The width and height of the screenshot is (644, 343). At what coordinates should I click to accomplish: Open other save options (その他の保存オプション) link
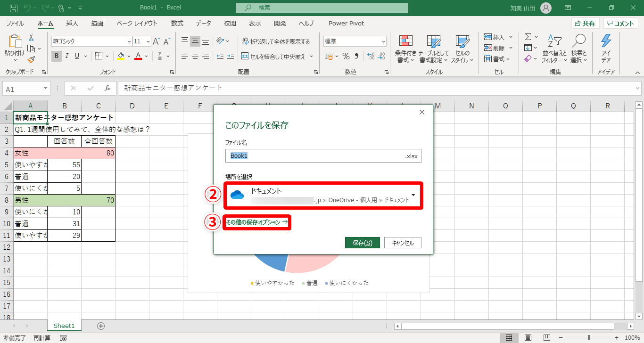(257, 222)
